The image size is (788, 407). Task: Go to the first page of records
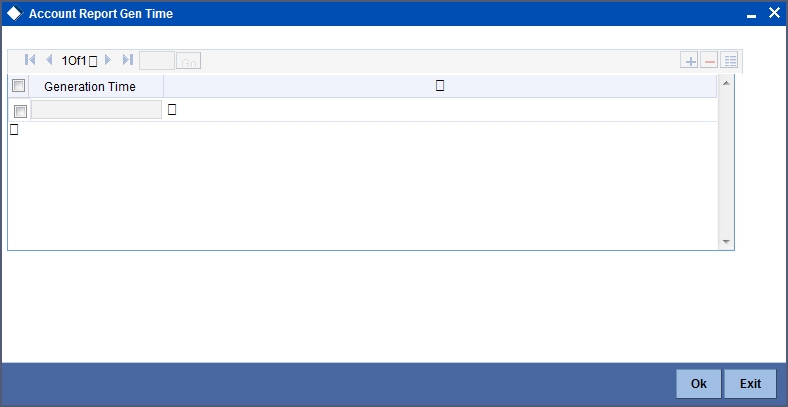coord(30,60)
